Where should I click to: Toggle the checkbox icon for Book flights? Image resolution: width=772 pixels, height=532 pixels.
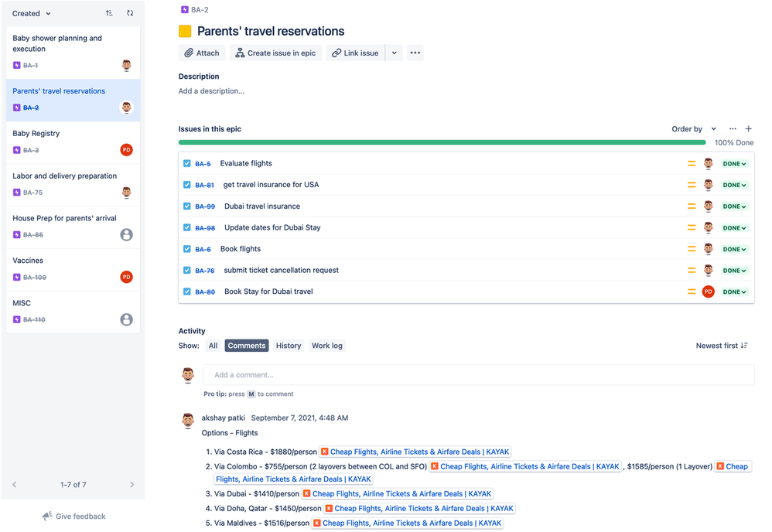[x=187, y=249]
